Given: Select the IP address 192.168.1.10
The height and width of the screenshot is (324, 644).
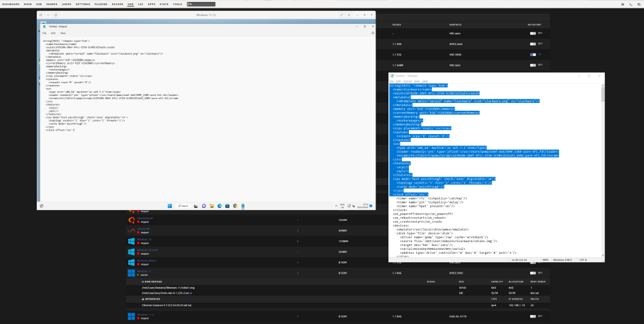Looking at the screenshot, I should [x=516, y=305].
